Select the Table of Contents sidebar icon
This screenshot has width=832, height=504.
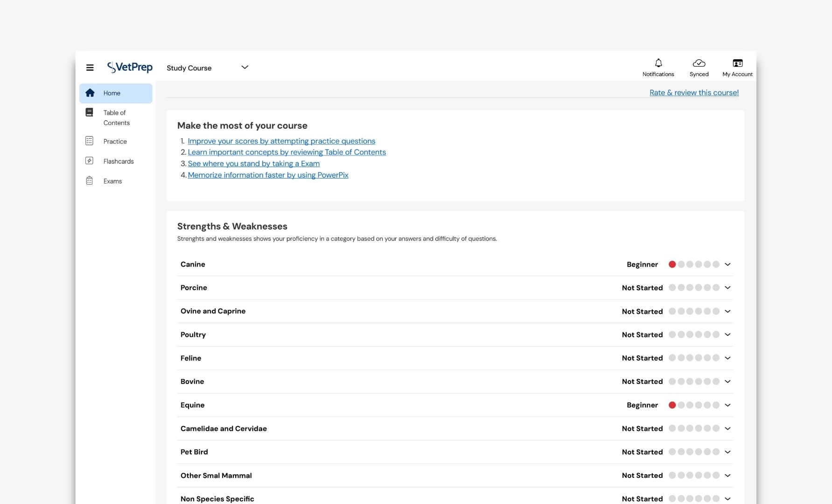click(90, 112)
